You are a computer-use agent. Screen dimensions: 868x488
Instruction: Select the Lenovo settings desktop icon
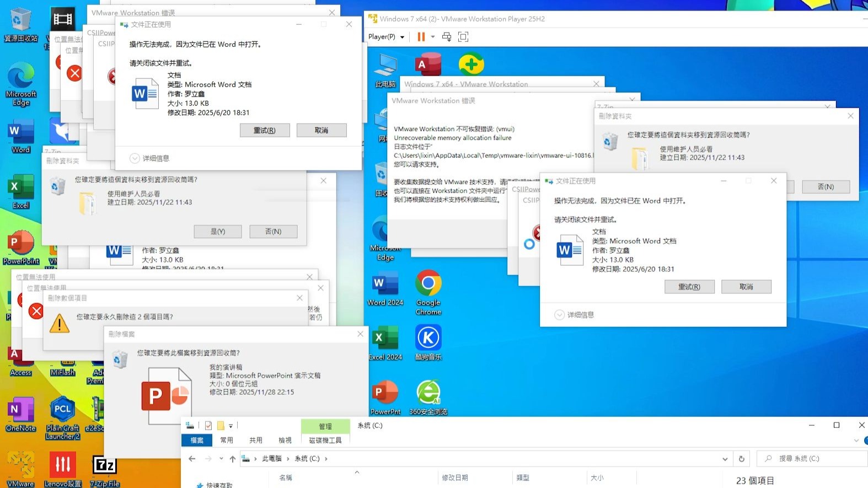coord(63,470)
